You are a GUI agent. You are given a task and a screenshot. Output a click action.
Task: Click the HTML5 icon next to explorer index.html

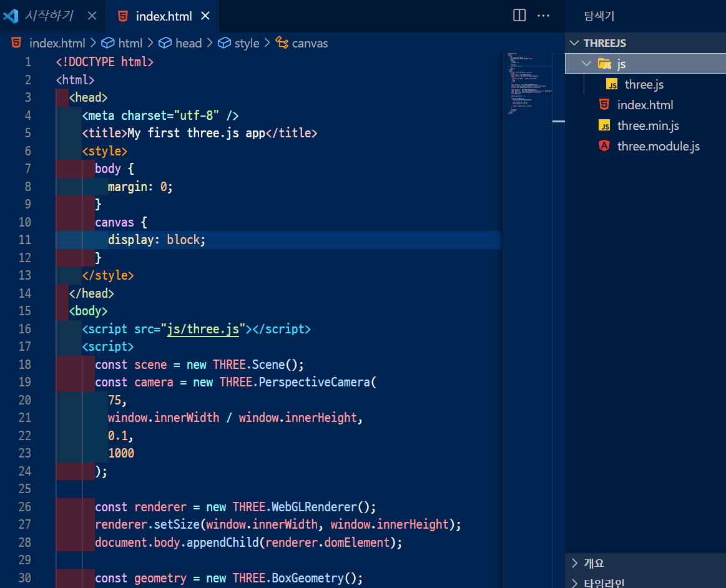pyautogui.click(x=604, y=104)
